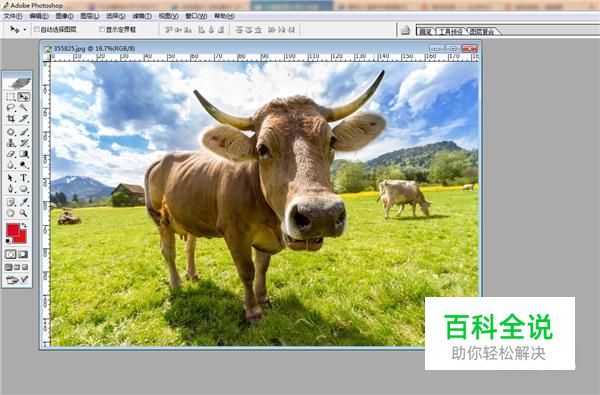Select the Notes tool
Image resolution: width=600 pixels, height=395 pixels.
pos(11,202)
